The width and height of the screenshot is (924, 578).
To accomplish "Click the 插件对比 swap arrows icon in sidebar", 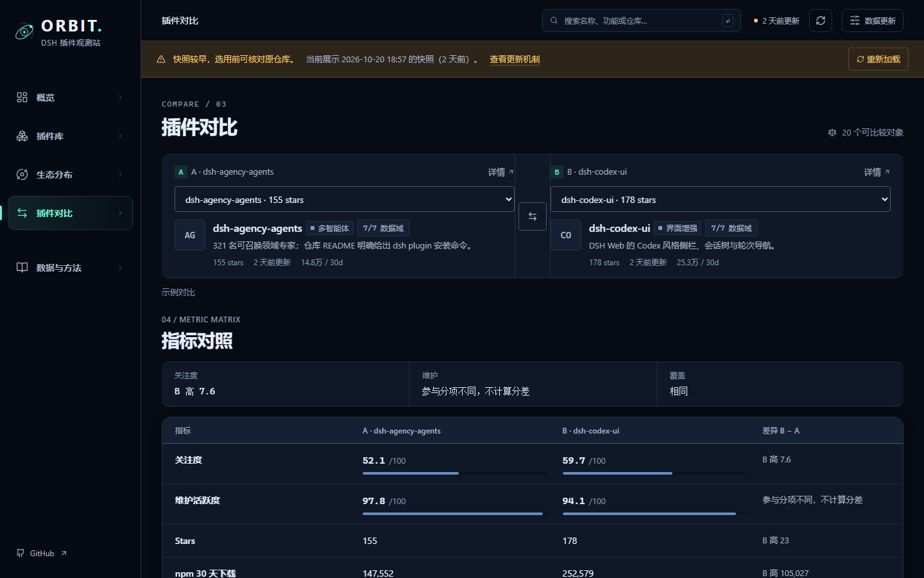I will (22, 213).
